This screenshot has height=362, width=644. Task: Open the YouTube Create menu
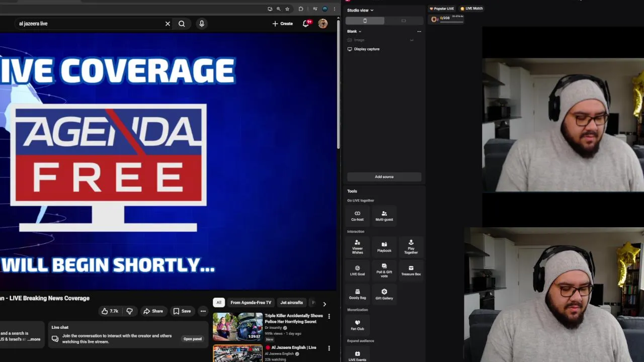coord(282,24)
